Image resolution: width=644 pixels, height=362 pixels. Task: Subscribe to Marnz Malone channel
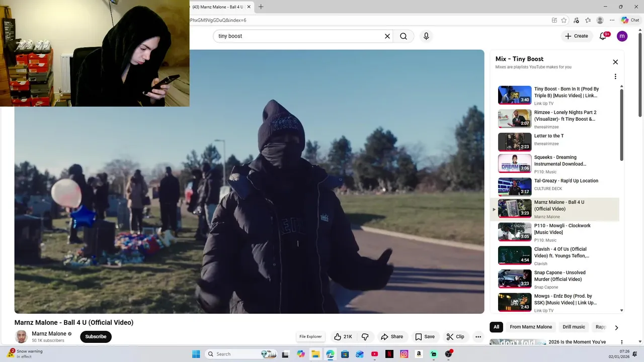coord(96,337)
